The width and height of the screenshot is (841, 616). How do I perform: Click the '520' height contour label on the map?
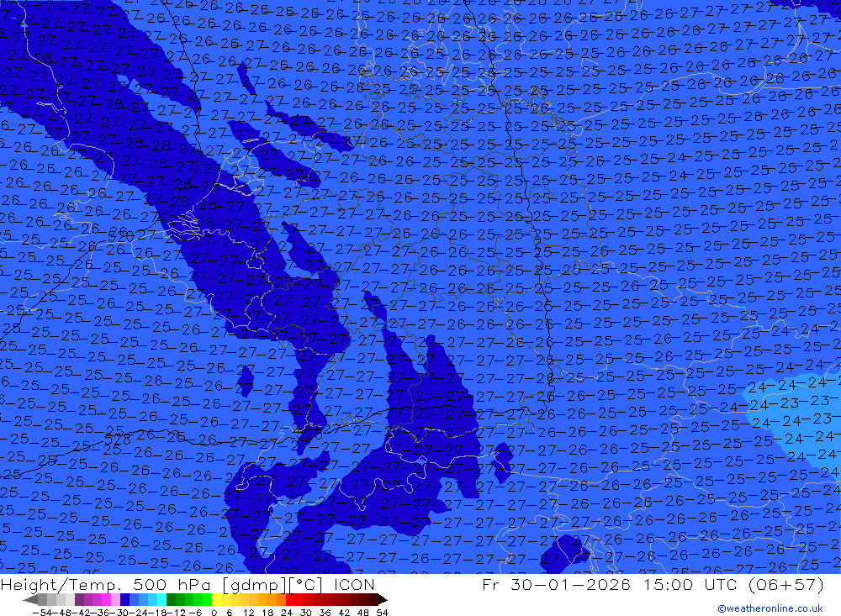click(x=121, y=234)
